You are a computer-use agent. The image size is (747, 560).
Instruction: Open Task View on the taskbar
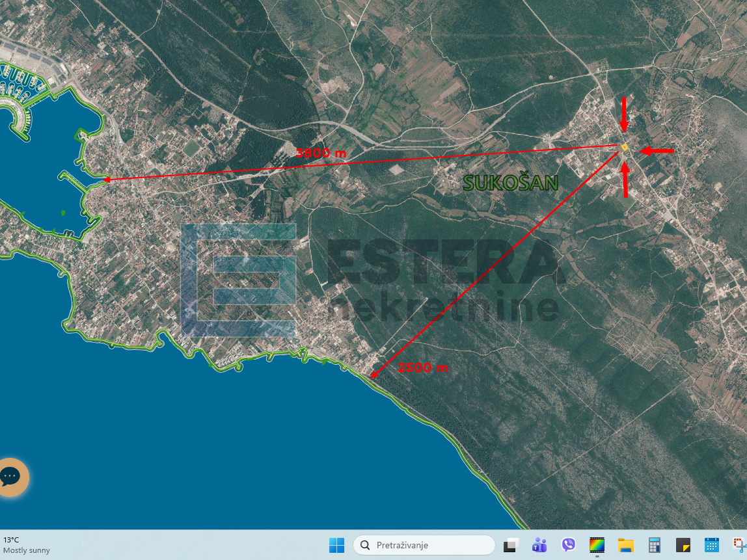pyautogui.click(x=511, y=545)
